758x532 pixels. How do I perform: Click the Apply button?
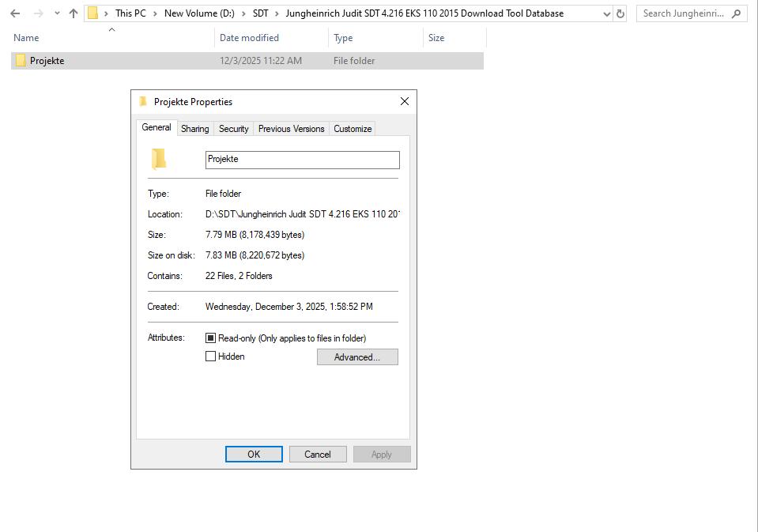pyautogui.click(x=382, y=454)
